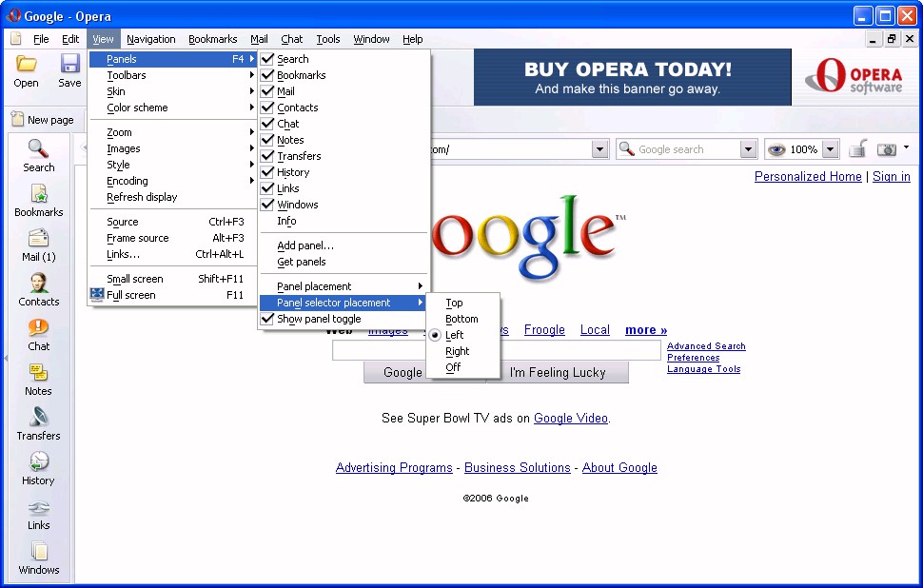Click the document icon left of File menu

pos(16,39)
